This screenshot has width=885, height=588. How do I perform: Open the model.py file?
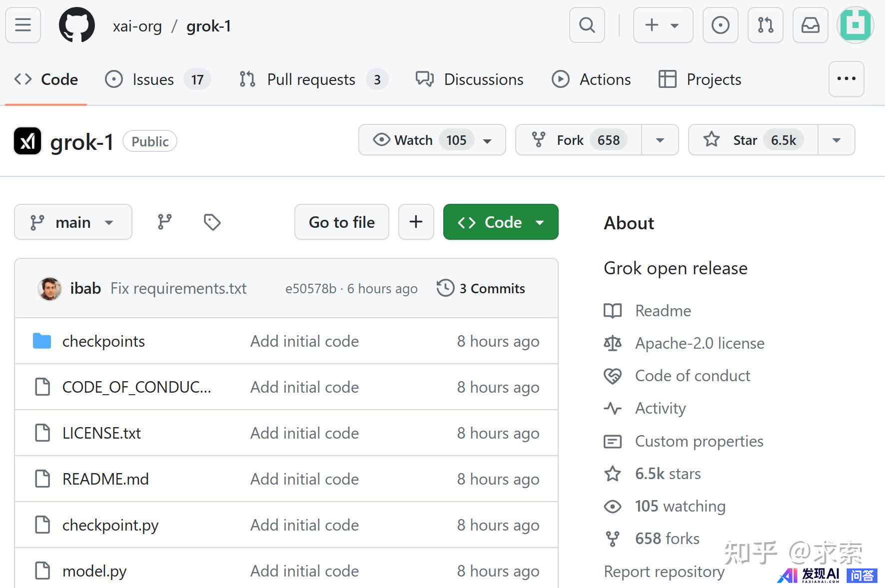94,571
